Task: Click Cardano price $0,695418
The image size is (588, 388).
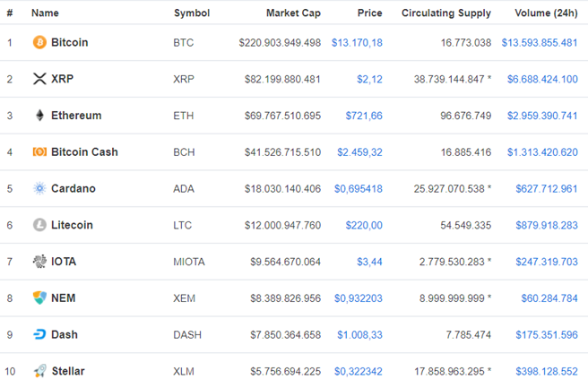Action: (359, 188)
